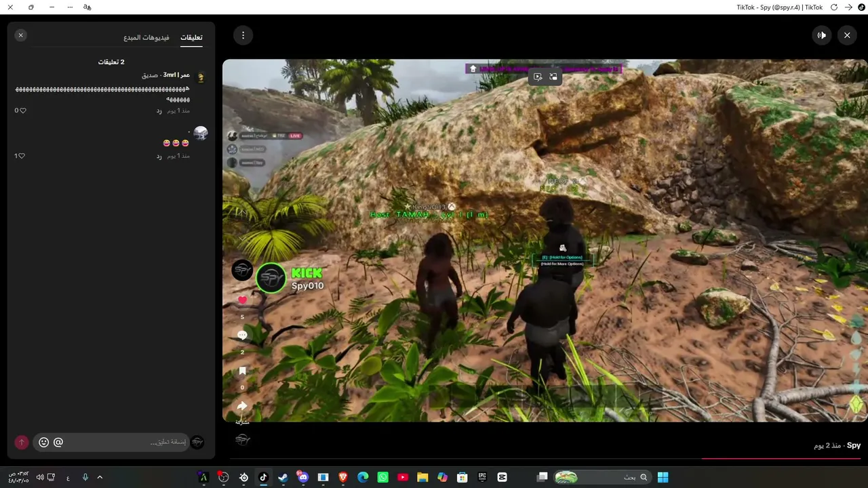
Task: Open WhatsApp from the taskbar
Action: tap(383, 477)
